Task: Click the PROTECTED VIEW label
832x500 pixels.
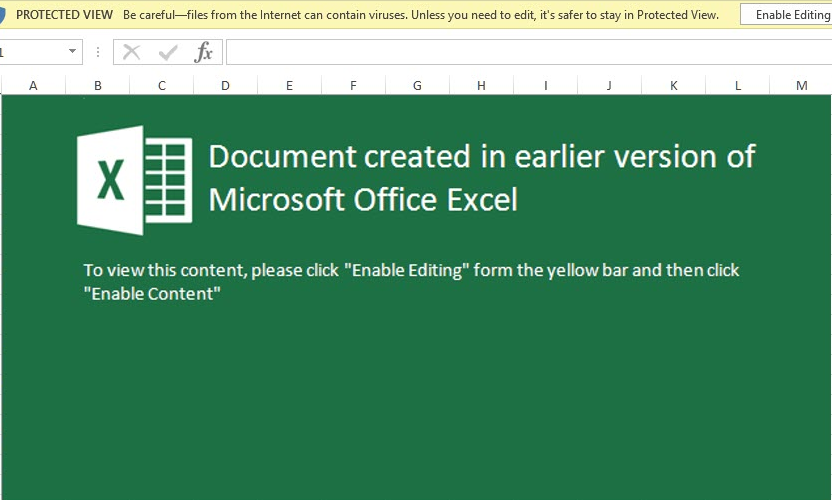Action: [65, 15]
